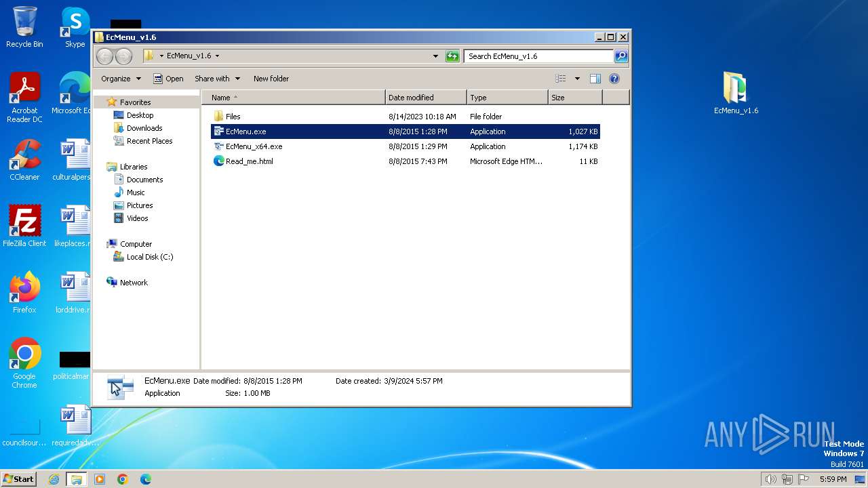Select EcMenu_x64.exe file
This screenshot has width=868, height=488.
[406, 146]
